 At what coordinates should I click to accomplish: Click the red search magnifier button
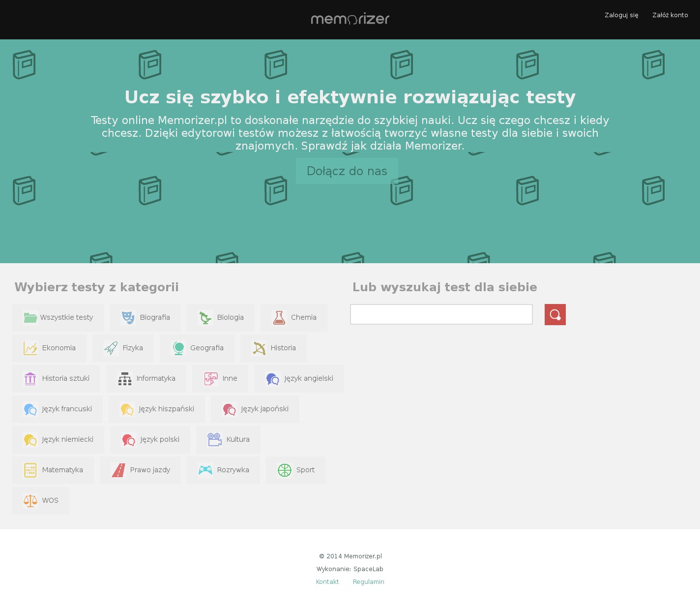[555, 315]
